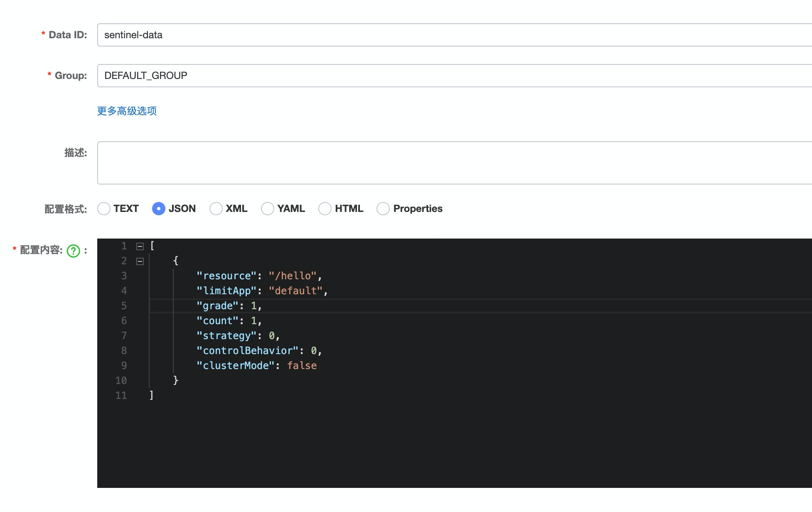Click the green help icon beside 配置内容
This screenshot has height=512, width=812.
tap(74, 251)
